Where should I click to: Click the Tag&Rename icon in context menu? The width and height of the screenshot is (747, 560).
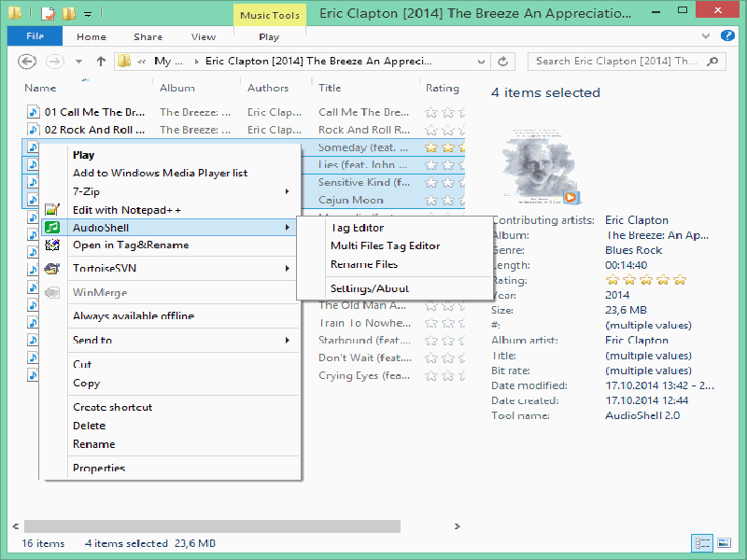(52, 245)
